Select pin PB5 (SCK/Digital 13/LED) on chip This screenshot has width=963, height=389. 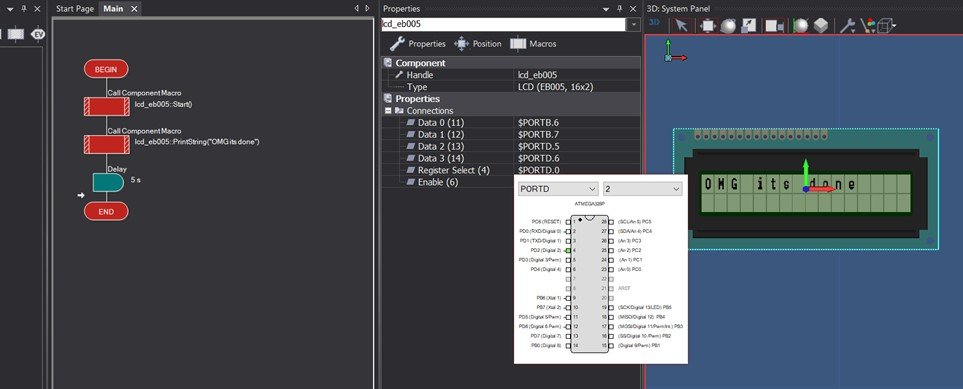(611, 307)
